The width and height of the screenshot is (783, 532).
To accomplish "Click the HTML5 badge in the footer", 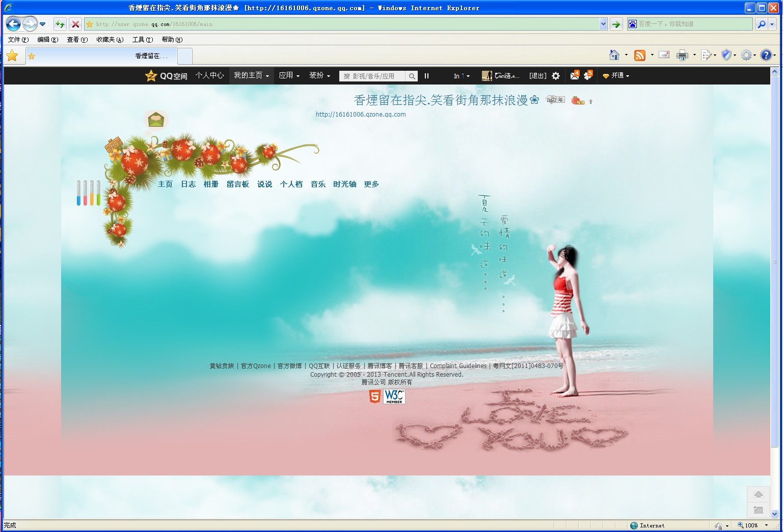I will 374,397.
